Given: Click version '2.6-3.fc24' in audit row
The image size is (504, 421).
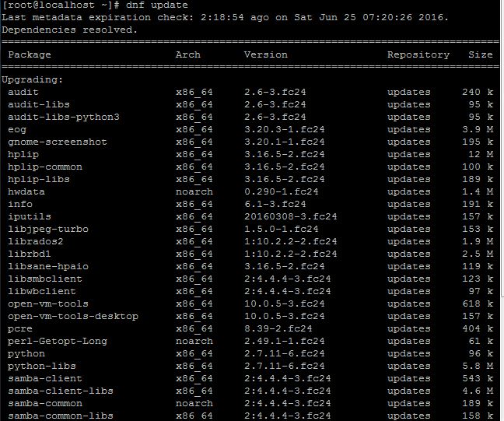Looking at the screenshot, I should coord(275,92).
